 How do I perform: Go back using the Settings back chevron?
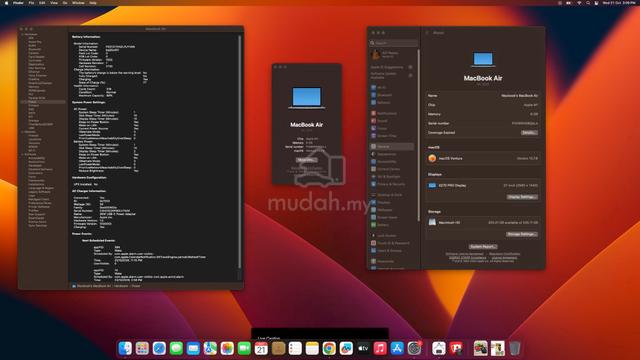(427, 33)
